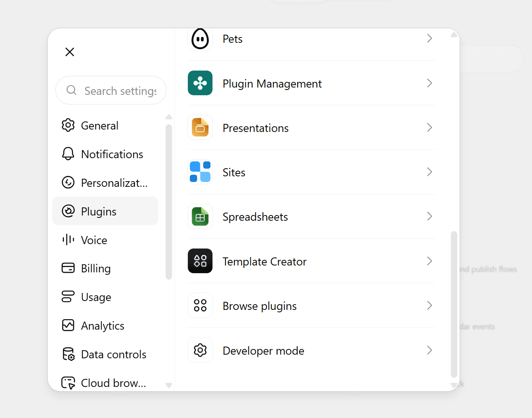Image resolution: width=532 pixels, height=418 pixels.
Task: Click the Pets plugin egg icon
Action: (x=200, y=39)
